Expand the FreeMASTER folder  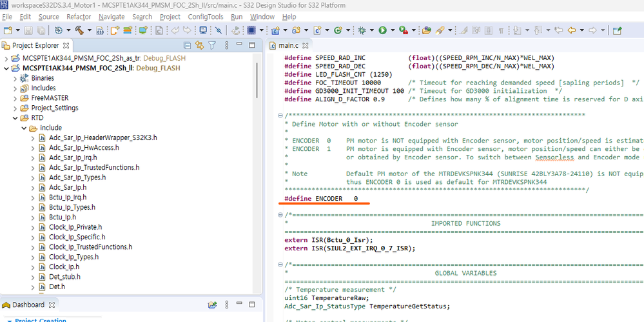[x=15, y=98]
